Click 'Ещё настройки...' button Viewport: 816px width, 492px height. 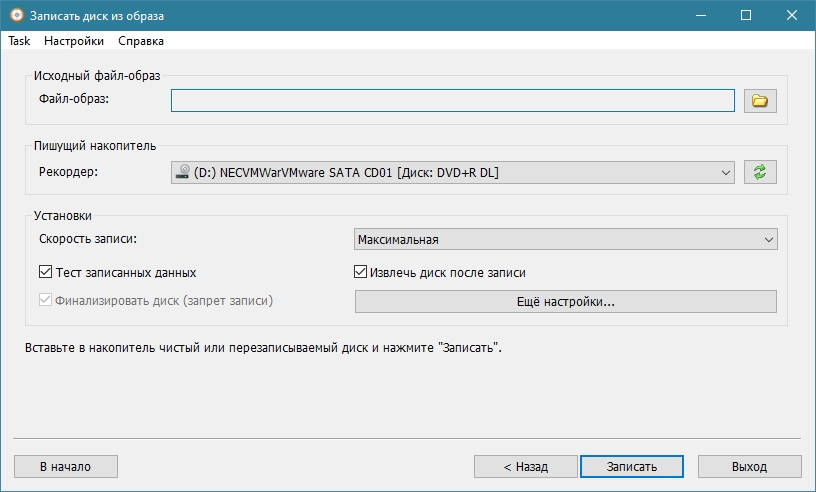[565, 301]
